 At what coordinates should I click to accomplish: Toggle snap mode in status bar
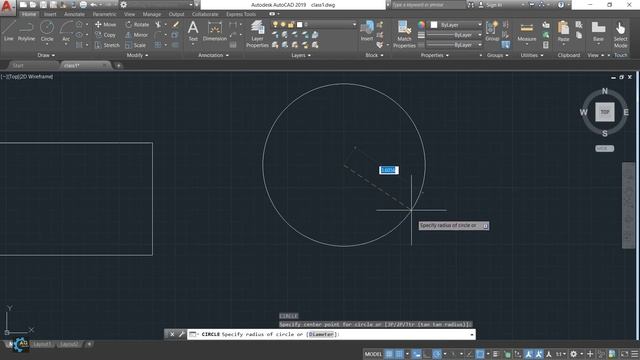(x=399, y=354)
